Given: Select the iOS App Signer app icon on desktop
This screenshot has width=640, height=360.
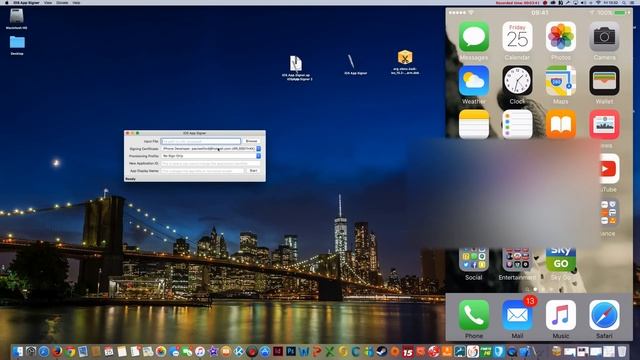Looking at the screenshot, I should coord(351,62).
